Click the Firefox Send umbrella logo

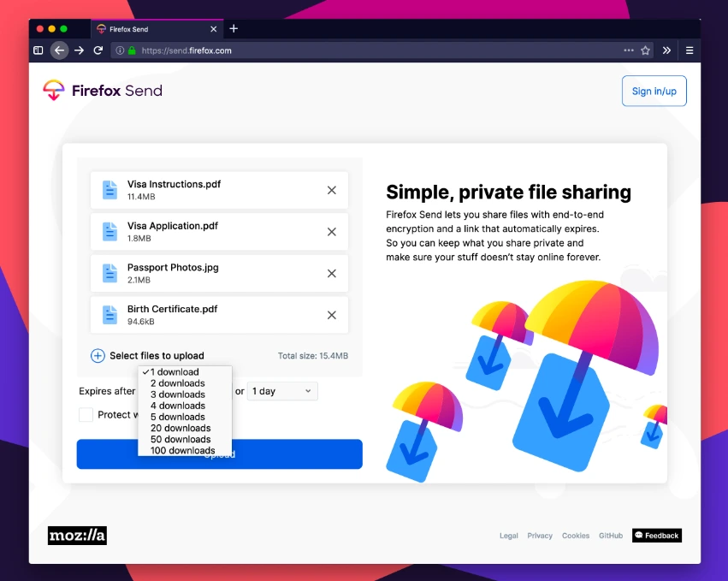54,90
